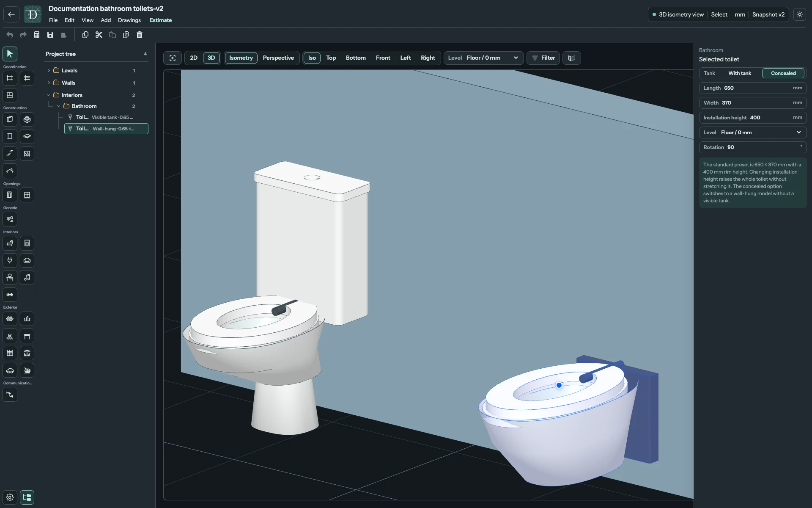This screenshot has height=508, width=812.
Task: Select the car exterior tool
Action: click(10, 370)
